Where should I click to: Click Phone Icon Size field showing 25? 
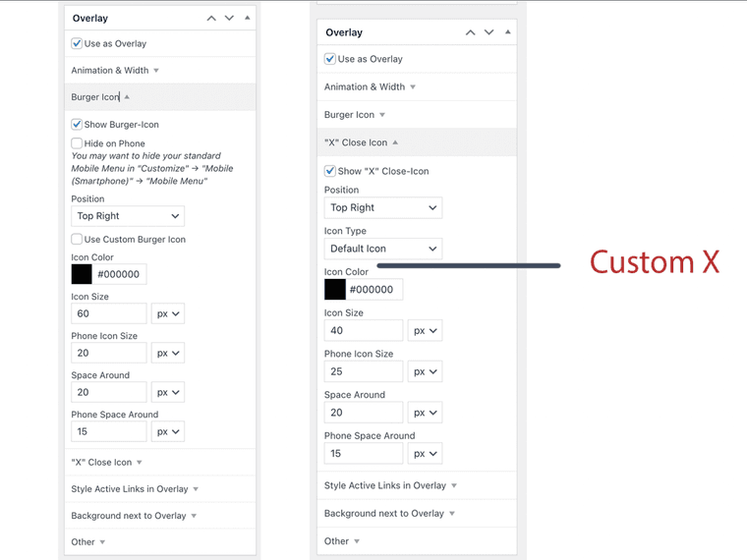tap(363, 371)
